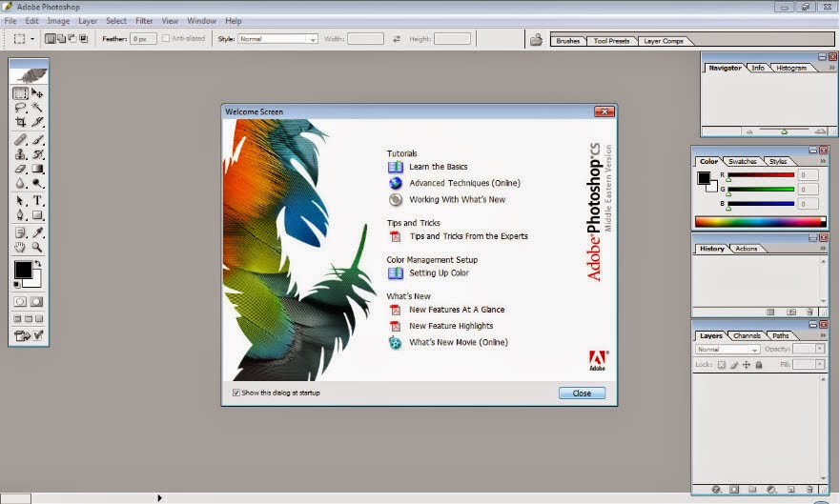The height and width of the screenshot is (504, 840).
Task: Expand the History palette options menu
Action: pos(823,249)
